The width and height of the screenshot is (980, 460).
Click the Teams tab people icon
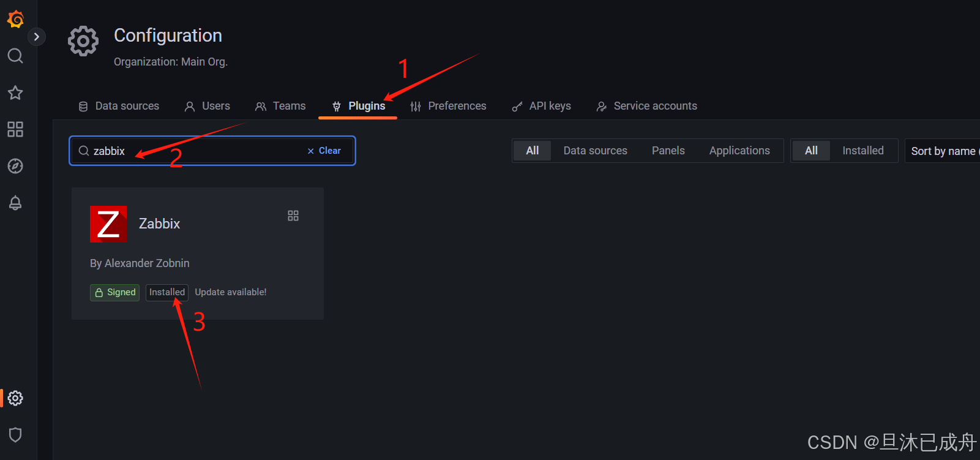pos(261,107)
